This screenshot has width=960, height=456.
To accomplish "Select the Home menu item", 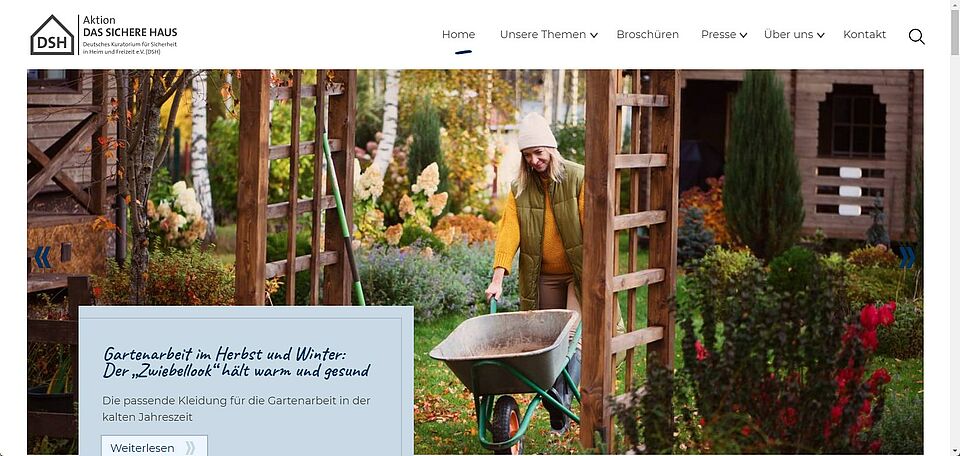I will (x=459, y=34).
